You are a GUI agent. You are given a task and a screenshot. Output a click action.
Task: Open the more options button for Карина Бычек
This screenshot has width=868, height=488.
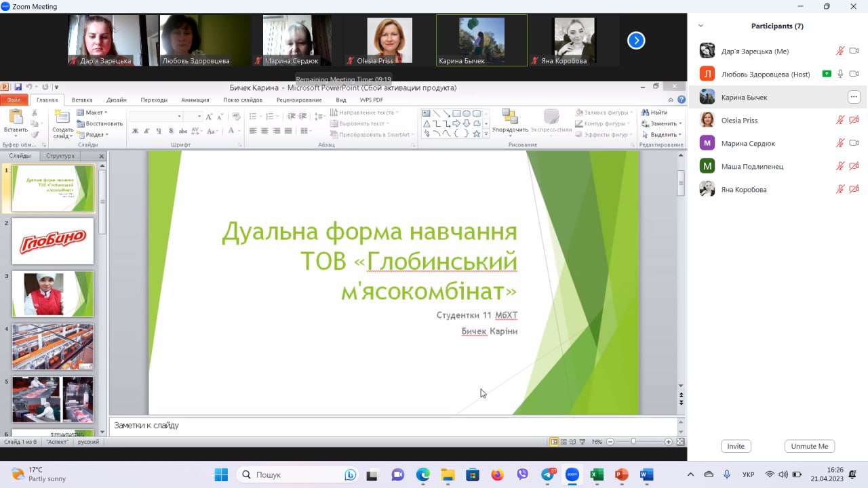tap(854, 97)
